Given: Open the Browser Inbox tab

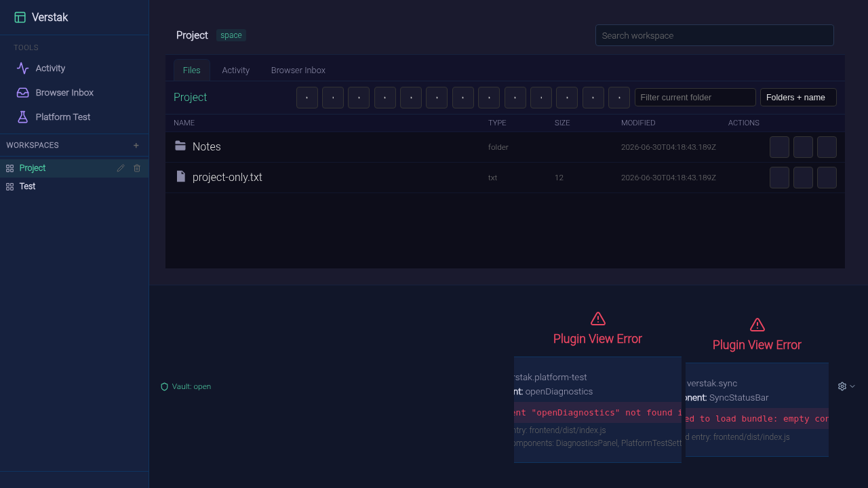Looking at the screenshot, I should [x=298, y=70].
